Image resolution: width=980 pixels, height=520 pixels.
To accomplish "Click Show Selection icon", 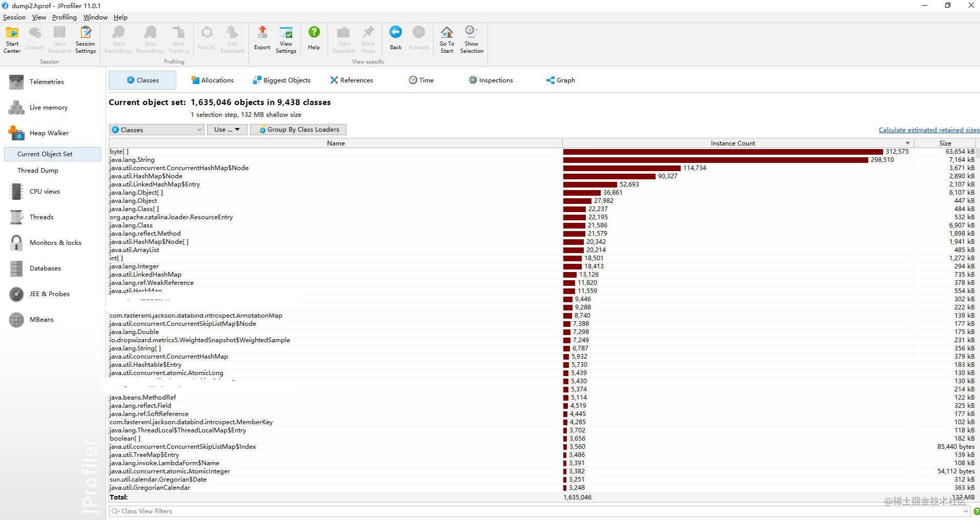I will coord(472,39).
